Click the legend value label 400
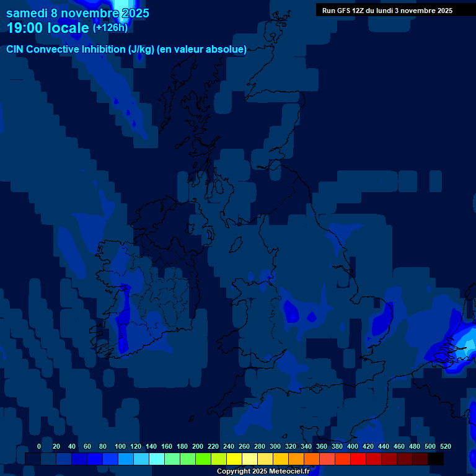The image size is (476, 476). [353, 446]
